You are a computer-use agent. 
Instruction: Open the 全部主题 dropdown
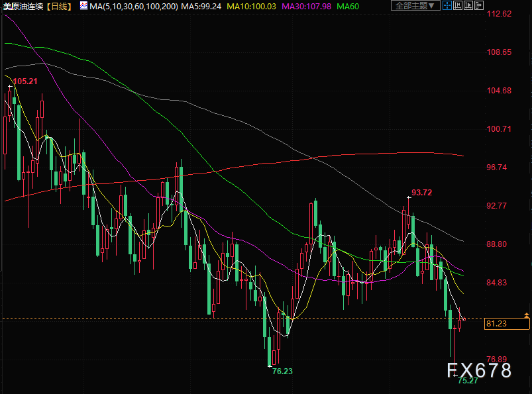415,5
